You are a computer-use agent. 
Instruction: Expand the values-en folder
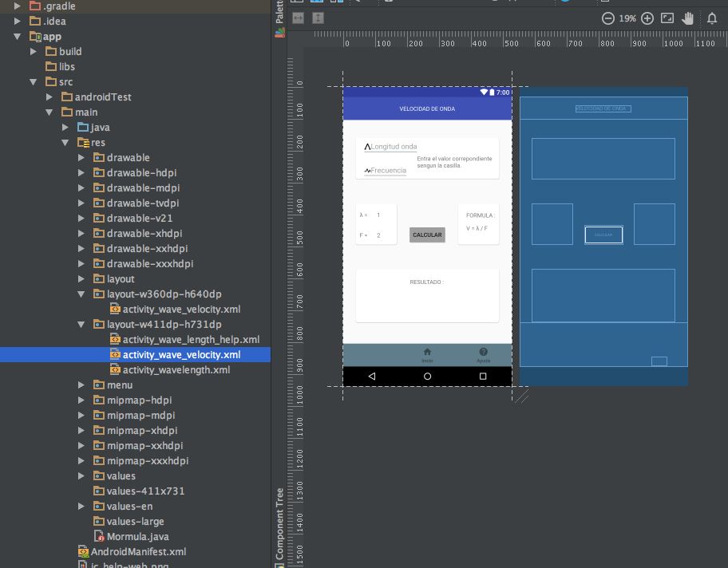tap(81, 506)
